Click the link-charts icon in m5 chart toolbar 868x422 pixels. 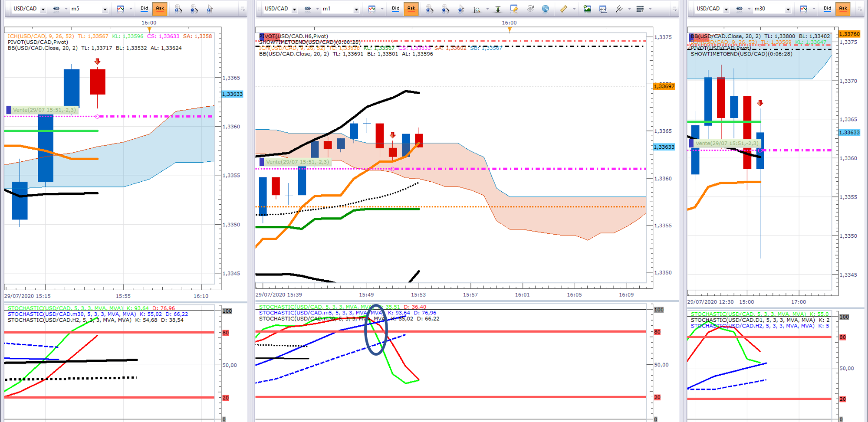tap(56, 9)
